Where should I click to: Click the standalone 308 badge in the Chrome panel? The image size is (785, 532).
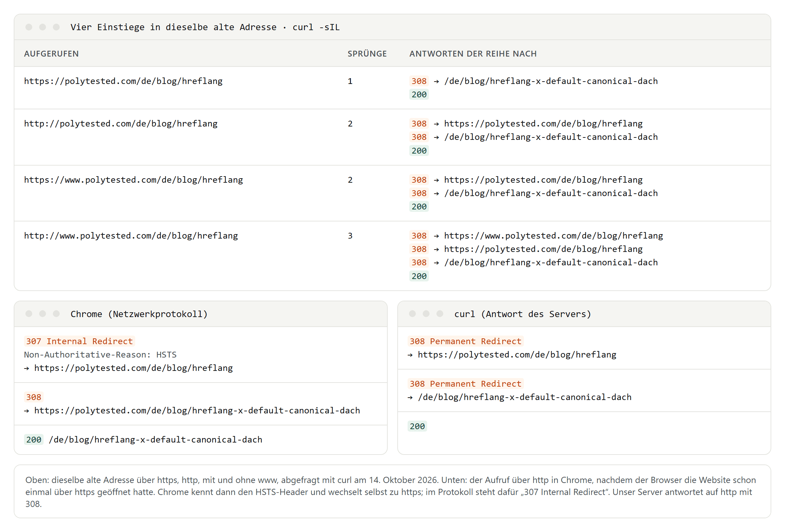click(34, 397)
